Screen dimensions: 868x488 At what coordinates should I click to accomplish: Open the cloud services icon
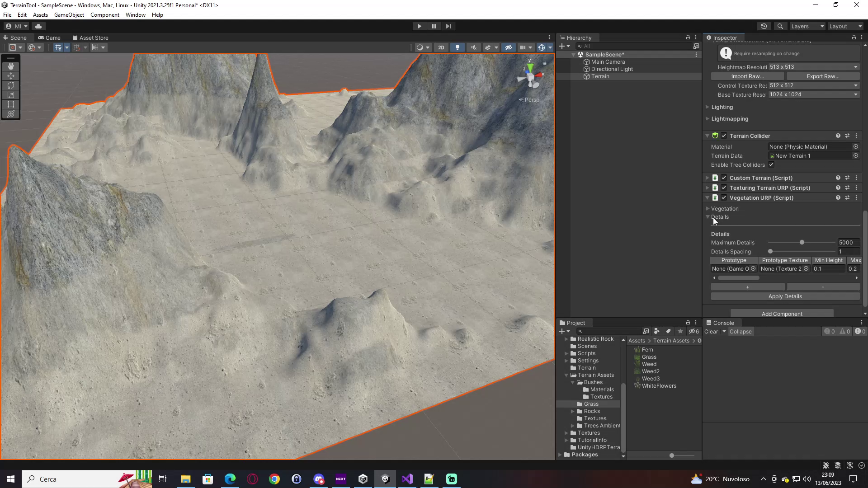(x=38, y=26)
